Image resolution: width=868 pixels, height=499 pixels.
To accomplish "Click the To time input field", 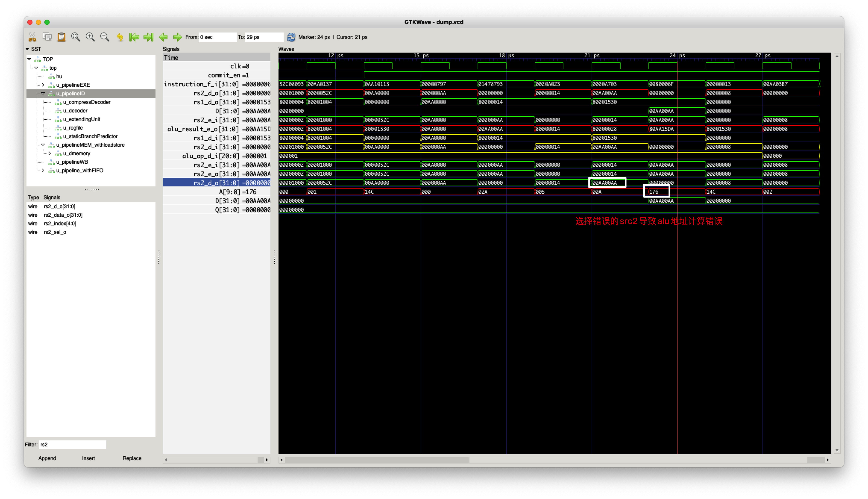I will [264, 37].
